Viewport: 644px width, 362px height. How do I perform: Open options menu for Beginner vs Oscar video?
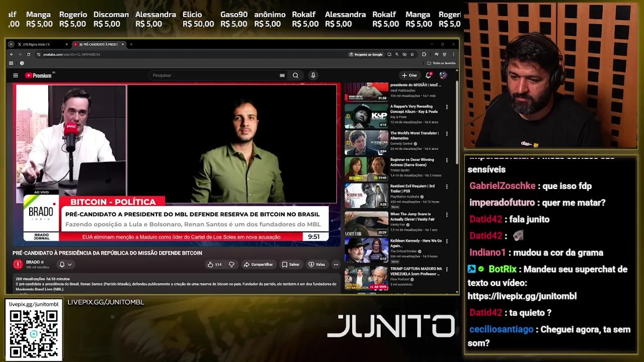pyautogui.click(x=447, y=160)
